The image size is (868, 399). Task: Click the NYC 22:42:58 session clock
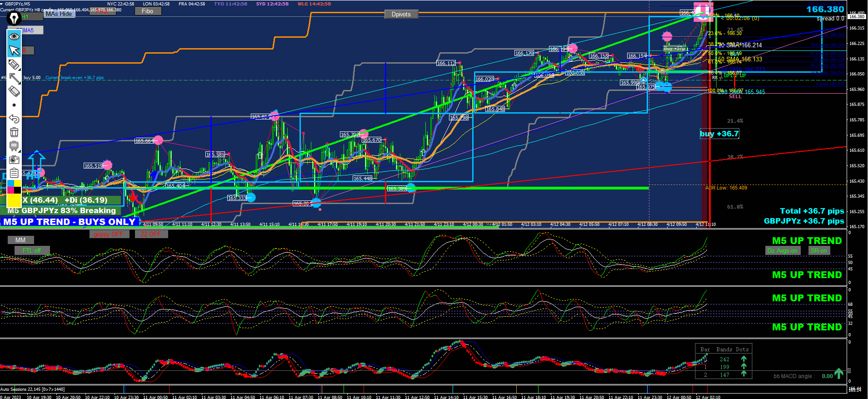(x=120, y=4)
